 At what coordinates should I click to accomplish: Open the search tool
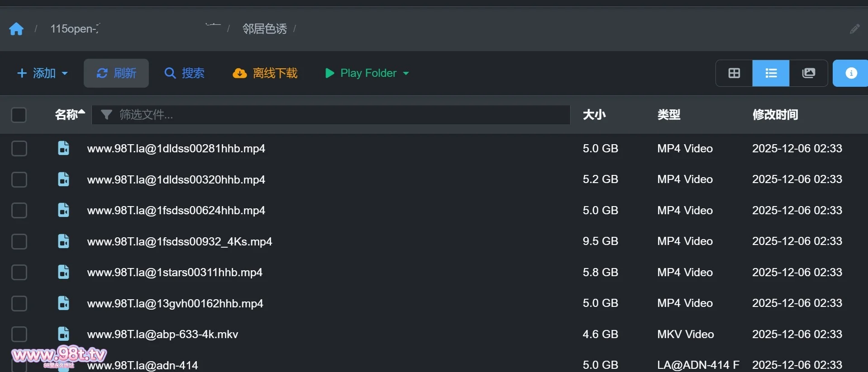[x=185, y=73]
